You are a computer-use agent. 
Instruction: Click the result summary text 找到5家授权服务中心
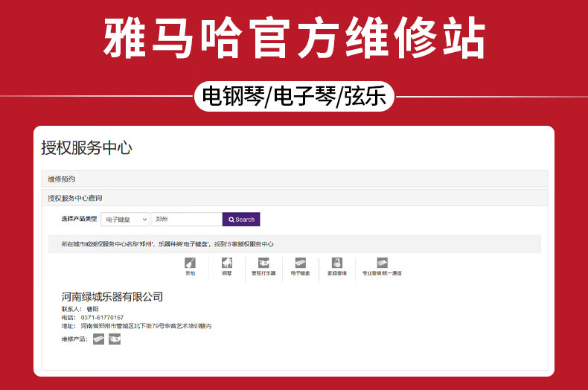243,244
